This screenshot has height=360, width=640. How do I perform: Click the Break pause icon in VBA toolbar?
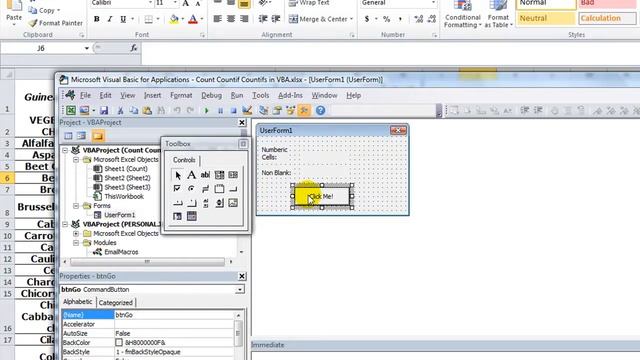pos(220,111)
